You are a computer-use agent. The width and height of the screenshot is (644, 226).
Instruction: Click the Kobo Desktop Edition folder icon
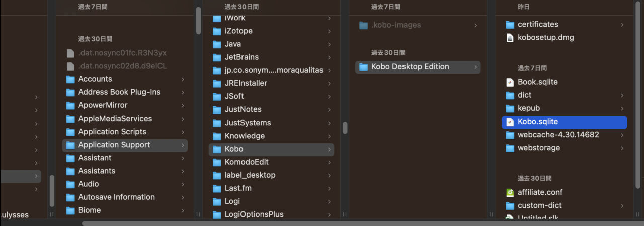363,67
